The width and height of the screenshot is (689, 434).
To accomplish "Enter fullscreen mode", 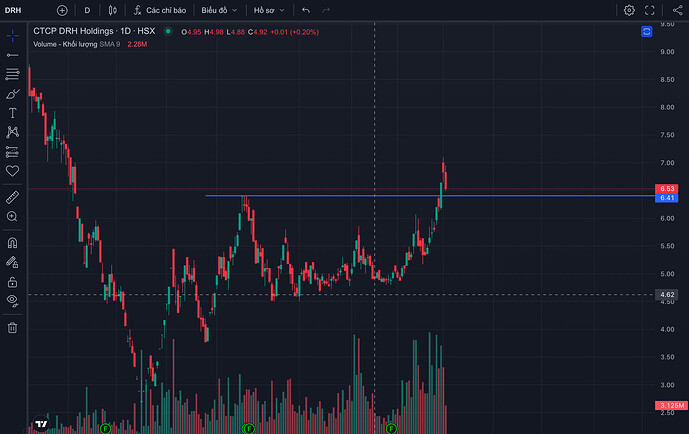I will point(649,10).
